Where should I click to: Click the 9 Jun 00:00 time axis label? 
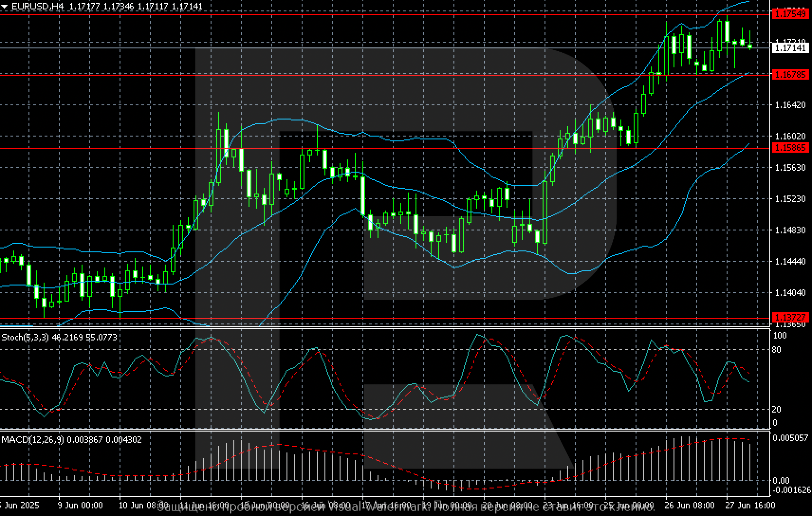(80, 505)
